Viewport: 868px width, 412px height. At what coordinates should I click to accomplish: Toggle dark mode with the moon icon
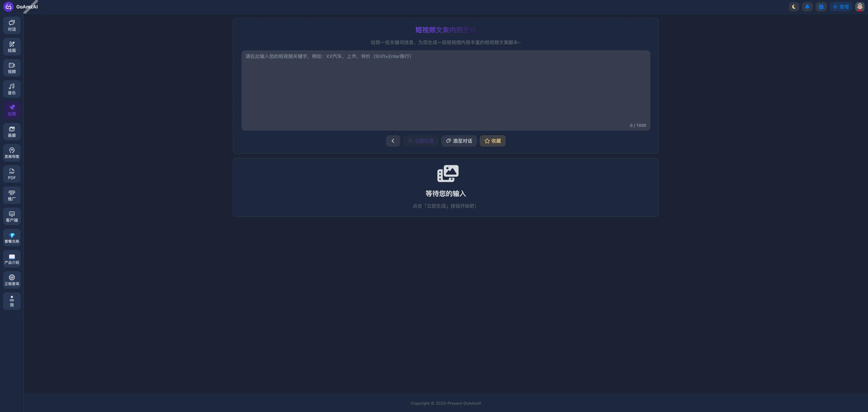click(794, 7)
